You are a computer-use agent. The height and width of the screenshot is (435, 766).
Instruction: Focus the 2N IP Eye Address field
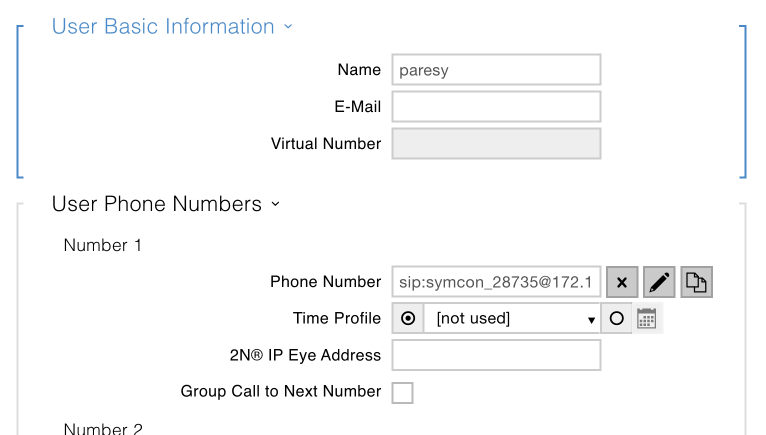496,355
